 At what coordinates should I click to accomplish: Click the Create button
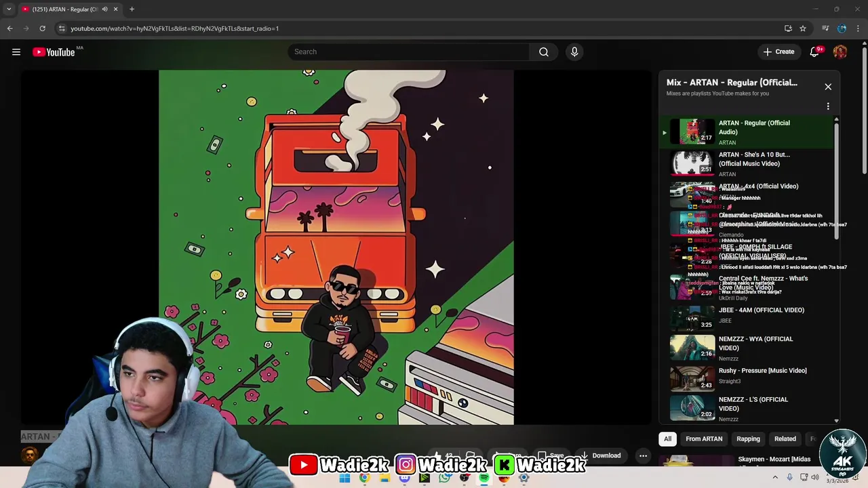(778, 52)
